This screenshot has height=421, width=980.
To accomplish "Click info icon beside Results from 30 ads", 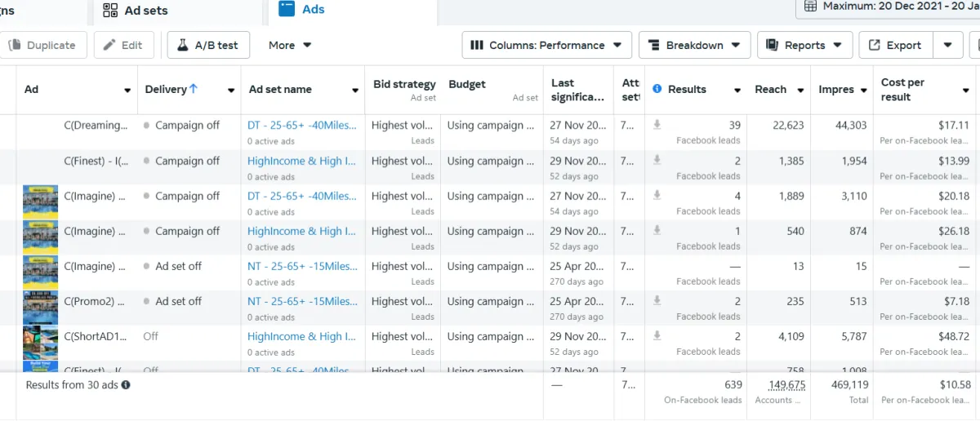I will (x=126, y=384).
